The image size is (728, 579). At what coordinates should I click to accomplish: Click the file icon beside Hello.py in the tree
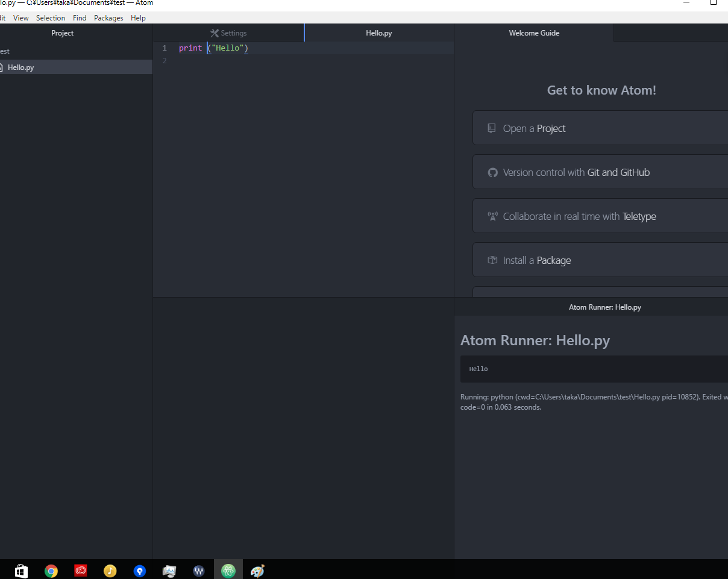(x=1, y=67)
